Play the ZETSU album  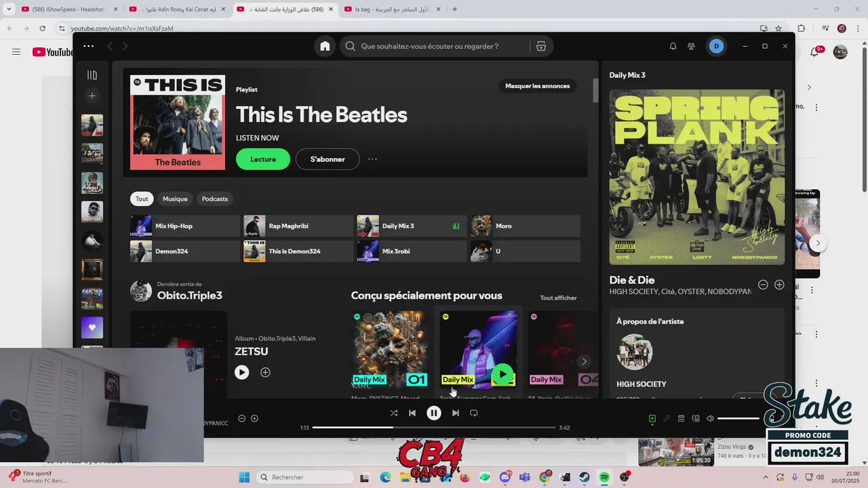tap(242, 372)
